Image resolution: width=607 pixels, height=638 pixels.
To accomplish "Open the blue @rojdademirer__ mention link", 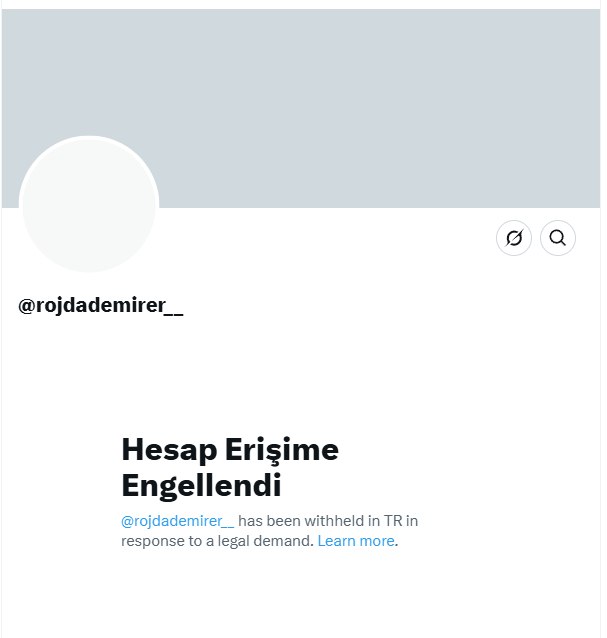I will [177, 521].
